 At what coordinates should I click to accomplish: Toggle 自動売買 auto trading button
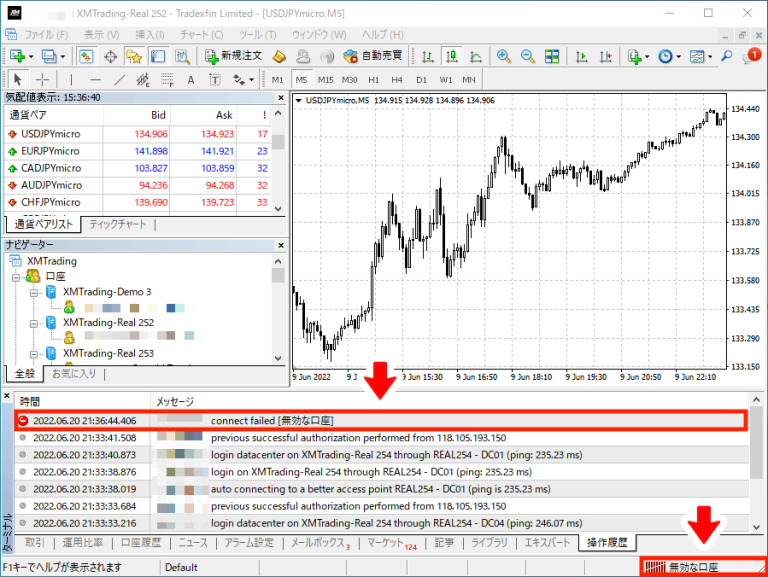tap(373, 56)
